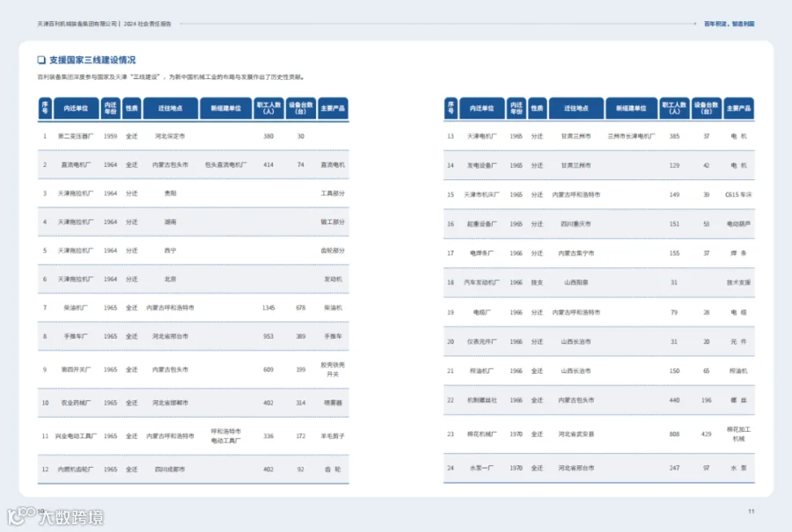Click the heading 支援国家三线建设情况
Screen dimensions: 792x532
click(92, 60)
